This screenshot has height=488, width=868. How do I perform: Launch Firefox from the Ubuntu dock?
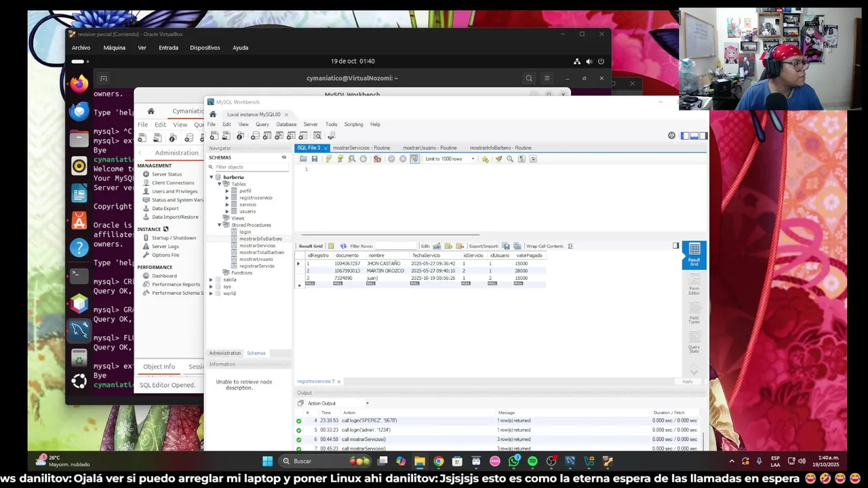tap(79, 83)
